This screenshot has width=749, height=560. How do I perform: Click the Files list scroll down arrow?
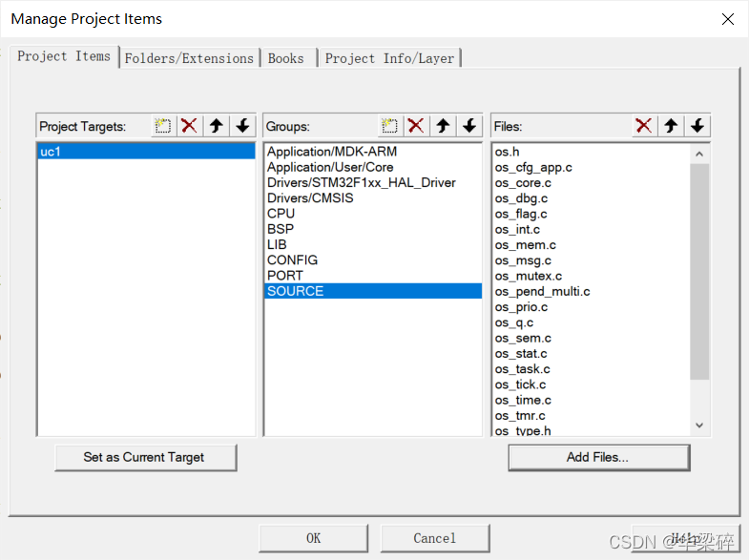point(699,425)
